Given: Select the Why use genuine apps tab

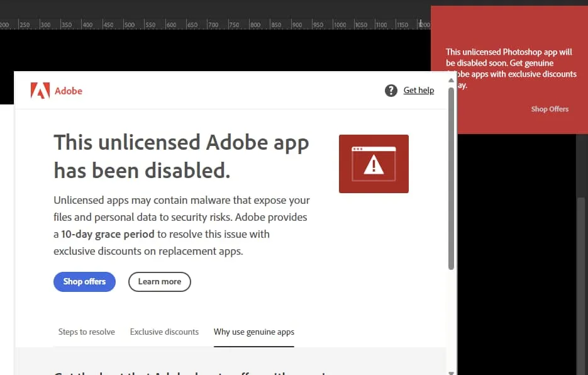Looking at the screenshot, I should (253, 332).
